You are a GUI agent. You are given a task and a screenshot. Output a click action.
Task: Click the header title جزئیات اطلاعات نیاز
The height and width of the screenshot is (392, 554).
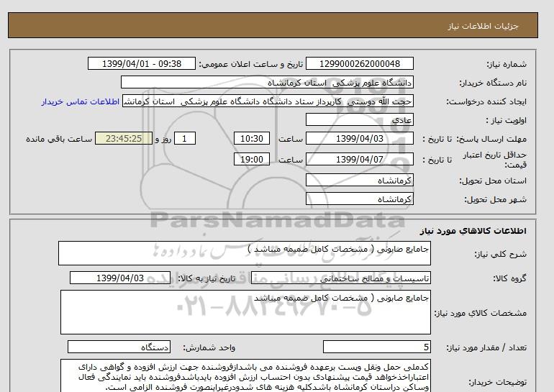(483, 27)
